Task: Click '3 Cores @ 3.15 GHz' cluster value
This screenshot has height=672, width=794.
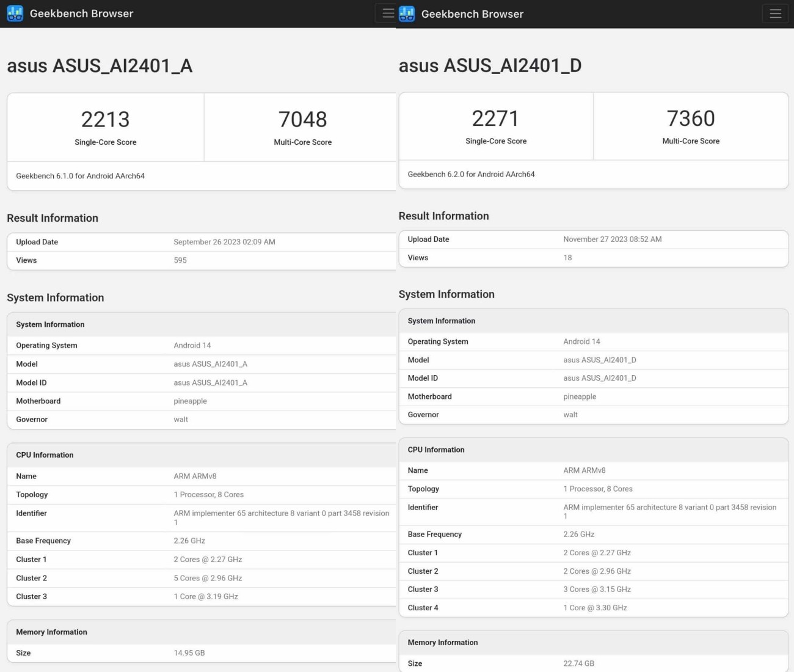Action: 597,590
